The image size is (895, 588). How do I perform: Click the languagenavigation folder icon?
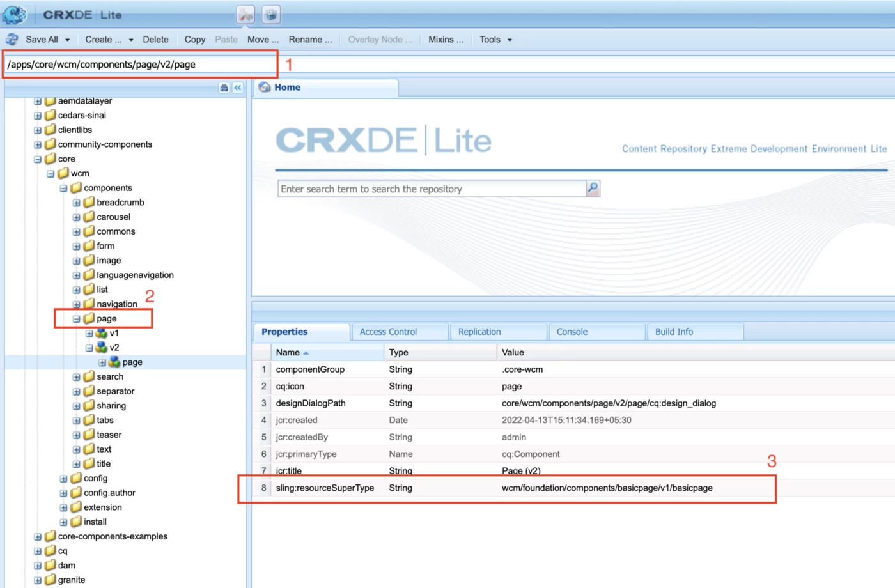[89, 275]
